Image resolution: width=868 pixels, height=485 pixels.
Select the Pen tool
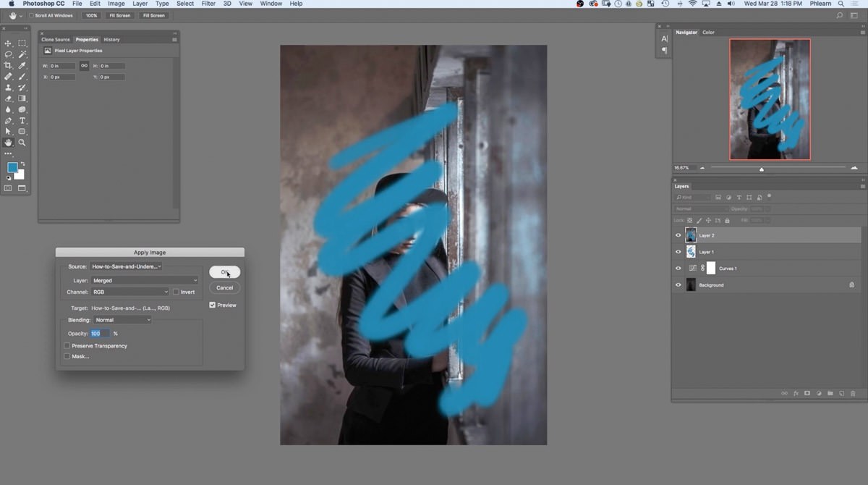[x=9, y=120]
